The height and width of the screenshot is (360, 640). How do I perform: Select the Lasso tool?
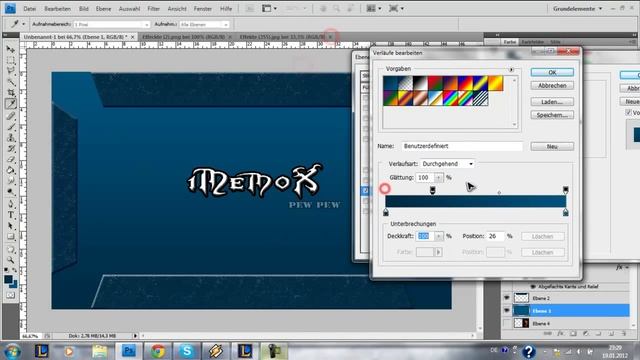(11, 71)
